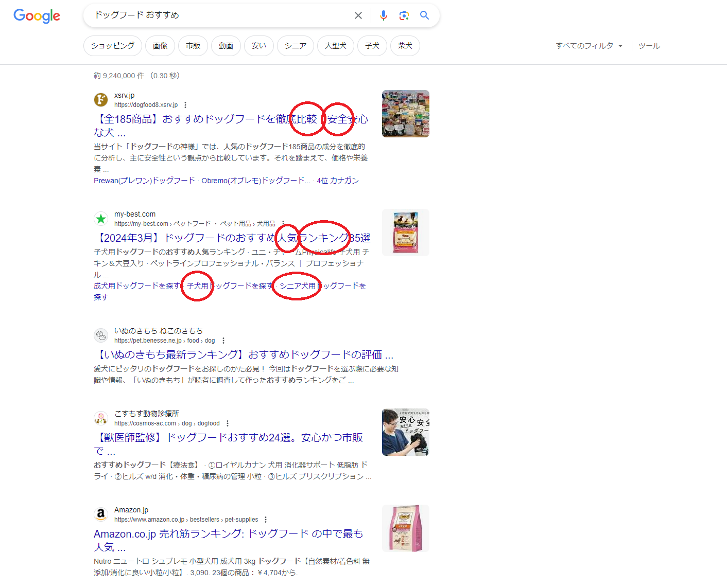Viewport: 727px width, 588px height.
Task: Open the いぬのきもち最新ランキング result link
Action: [x=243, y=355]
